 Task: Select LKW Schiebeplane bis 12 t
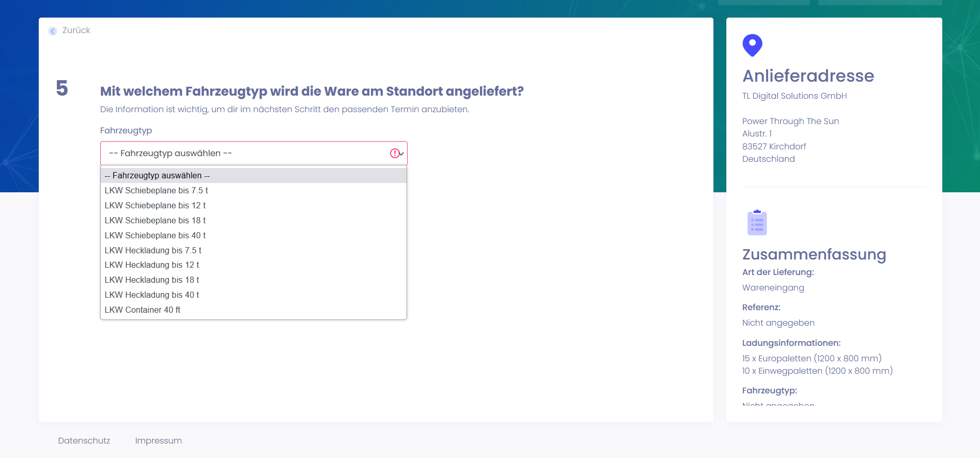tap(155, 206)
